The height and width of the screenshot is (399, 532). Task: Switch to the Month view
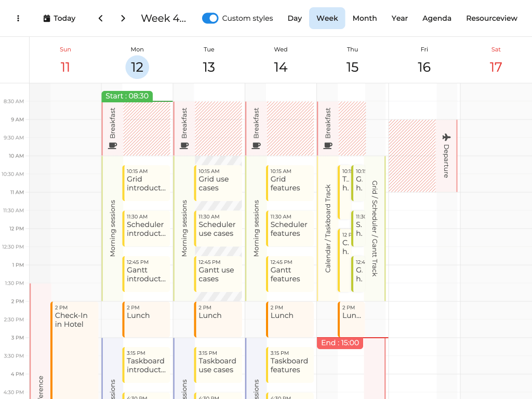(x=364, y=18)
